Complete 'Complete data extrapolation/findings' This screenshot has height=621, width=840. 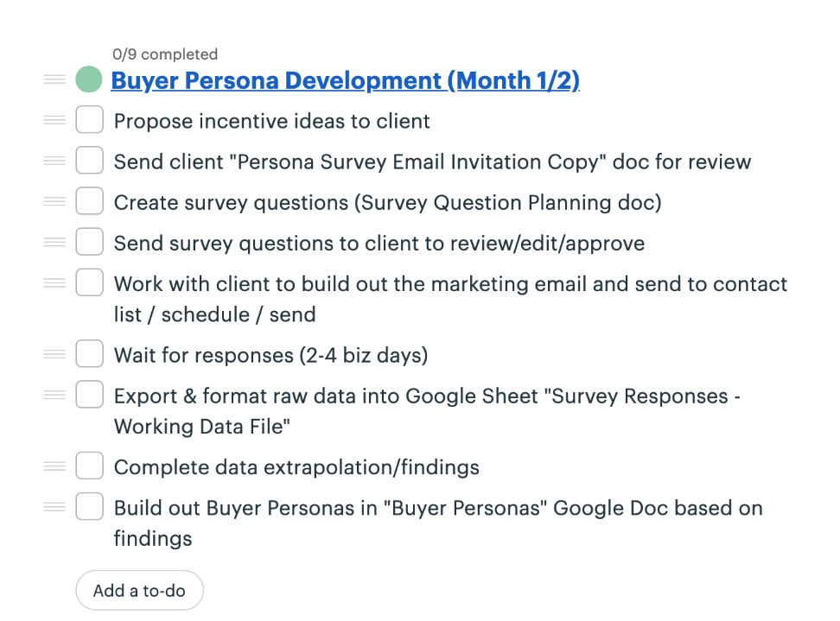pyautogui.click(x=89, y=466)
